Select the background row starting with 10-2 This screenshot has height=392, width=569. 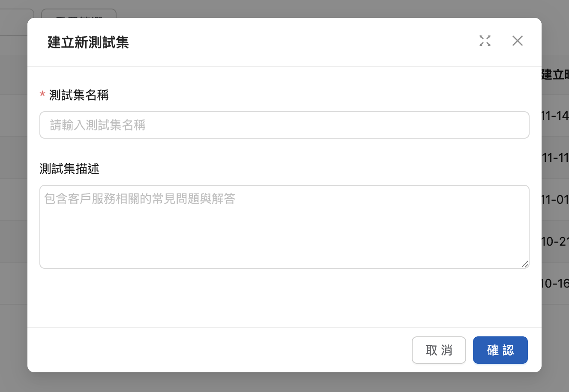(x=555, y=241)
